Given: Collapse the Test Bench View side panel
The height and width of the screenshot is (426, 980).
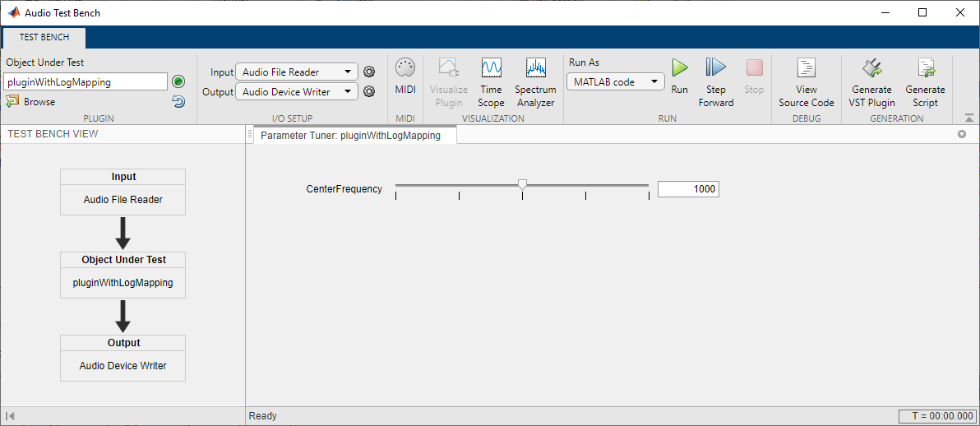Looking at the screenshot, I should 9,416.
